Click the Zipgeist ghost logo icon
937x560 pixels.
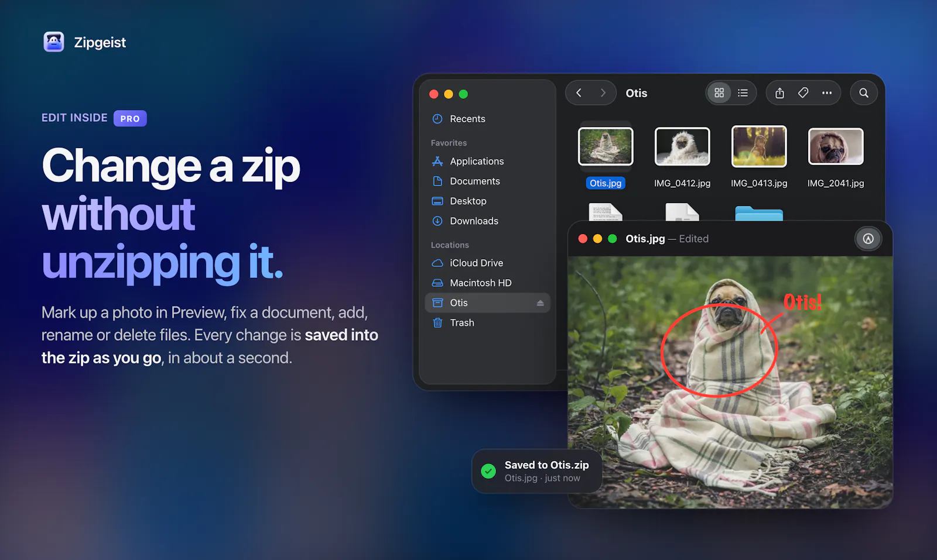[x=54, y=42]
